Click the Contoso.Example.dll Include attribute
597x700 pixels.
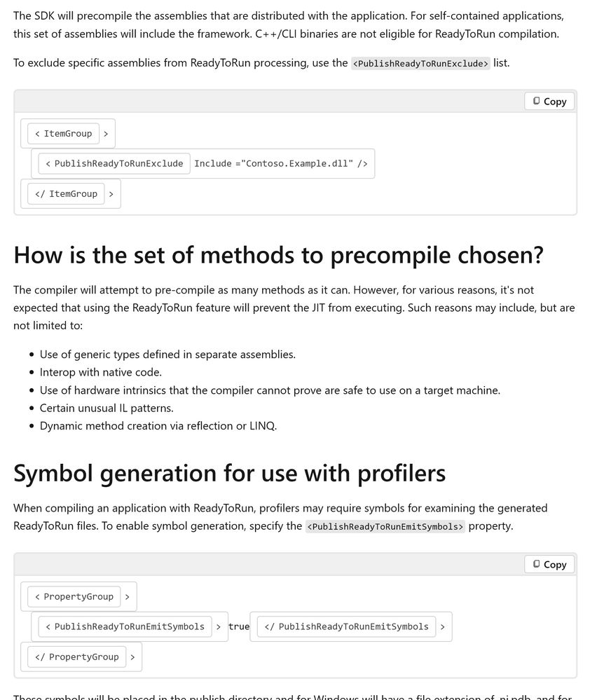(x=280, y=164)
